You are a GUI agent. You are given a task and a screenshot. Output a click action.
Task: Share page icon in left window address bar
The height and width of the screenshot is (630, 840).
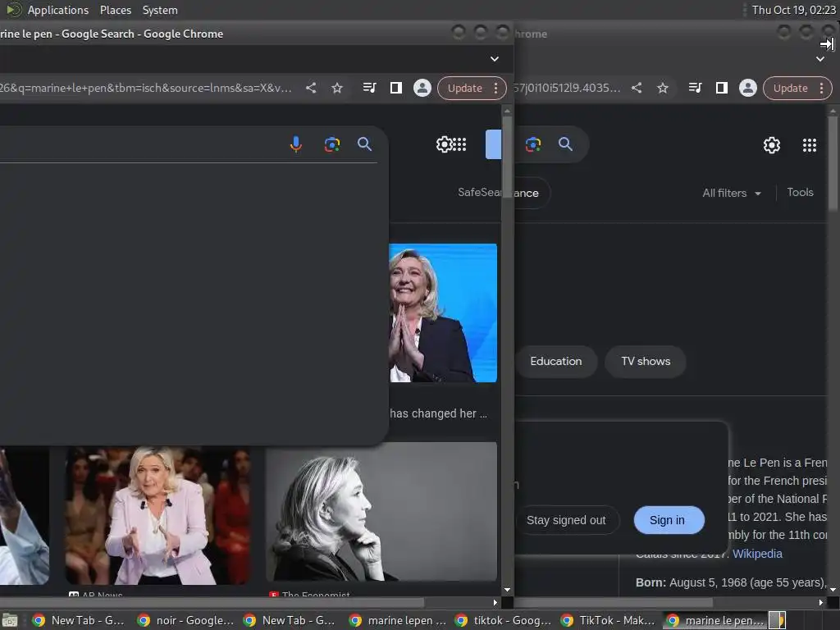311,88
